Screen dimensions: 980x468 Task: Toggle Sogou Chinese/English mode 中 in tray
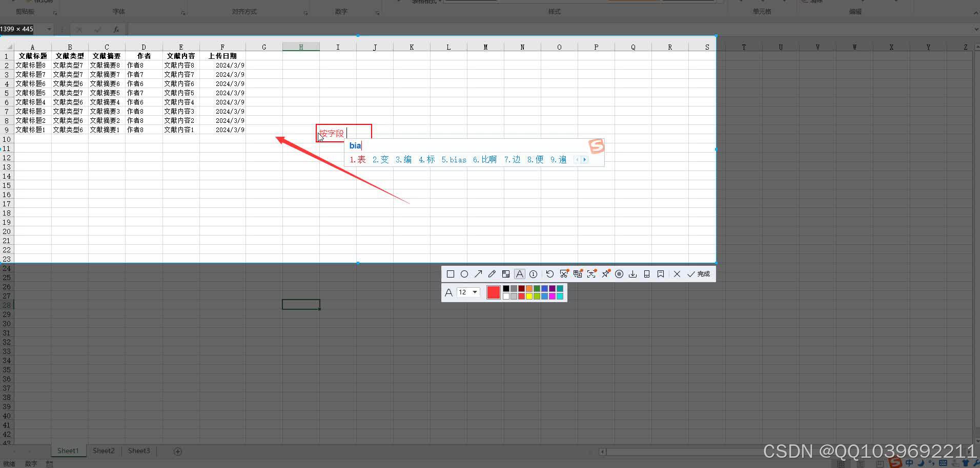tap(909, 463)
